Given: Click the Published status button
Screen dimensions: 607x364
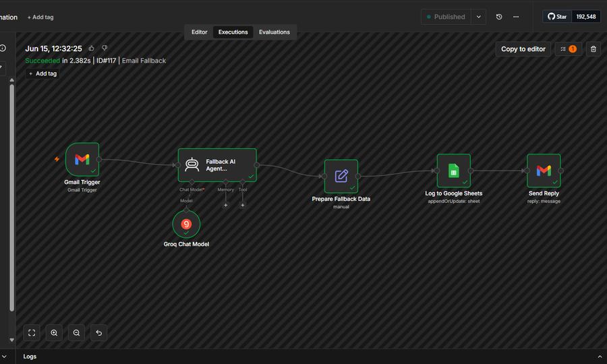Looking at the screenshot, I should coord(446,17).
